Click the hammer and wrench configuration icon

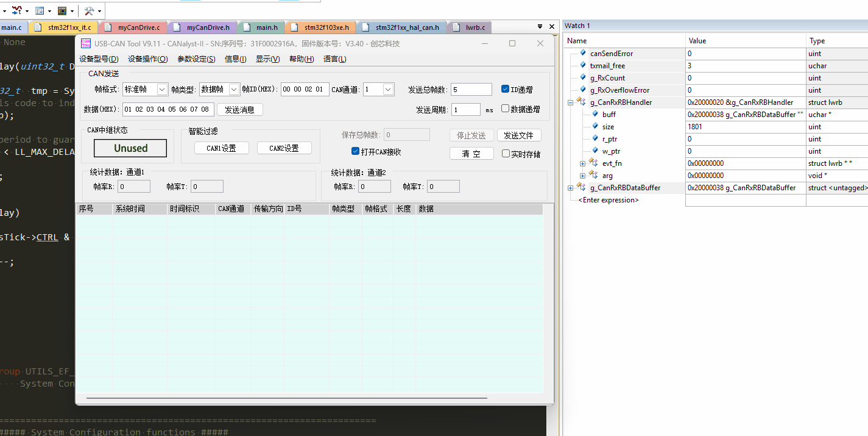89,10
